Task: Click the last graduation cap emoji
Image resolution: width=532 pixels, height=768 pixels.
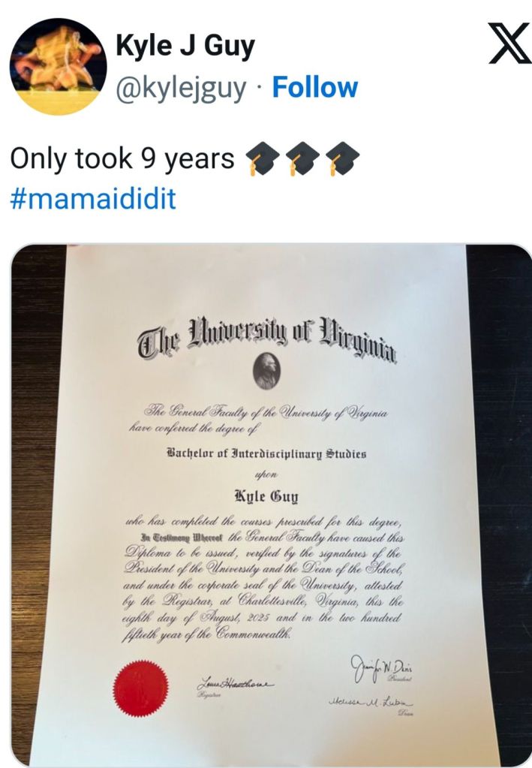Action: 343,158
